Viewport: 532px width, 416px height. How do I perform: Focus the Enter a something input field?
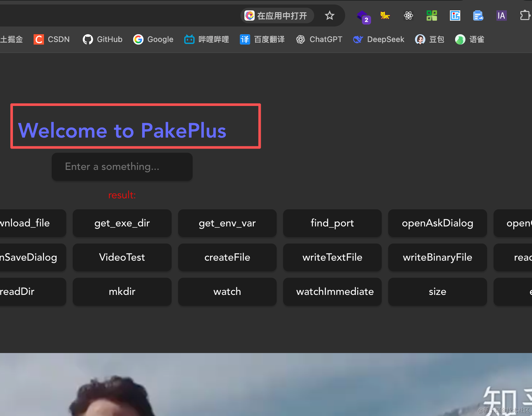122,167
